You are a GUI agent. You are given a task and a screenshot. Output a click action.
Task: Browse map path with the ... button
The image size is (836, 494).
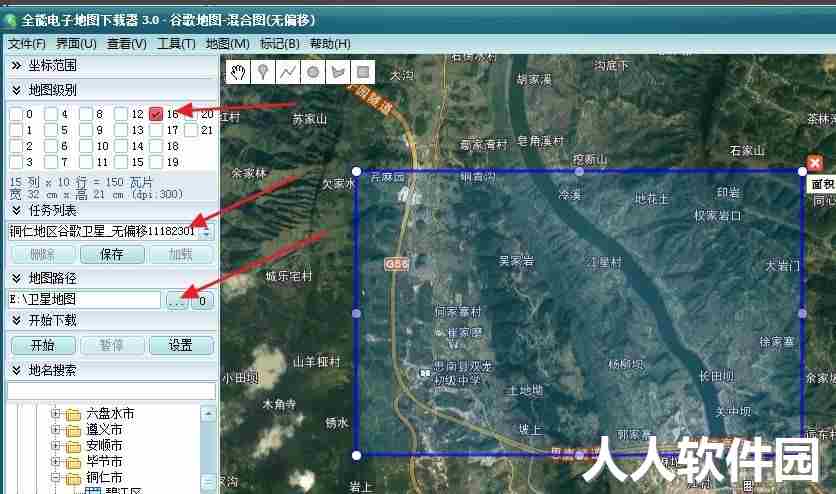(x=176, y=300)
